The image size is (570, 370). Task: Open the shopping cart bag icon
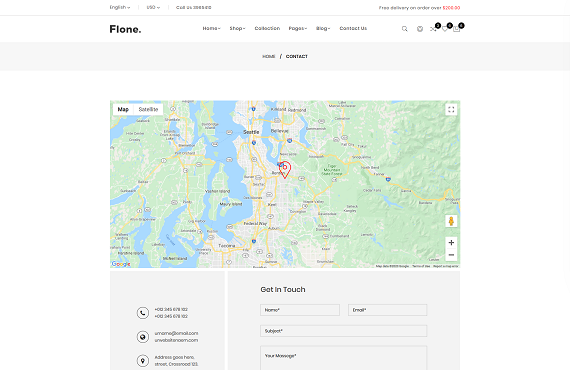click(x=457, y=29)
